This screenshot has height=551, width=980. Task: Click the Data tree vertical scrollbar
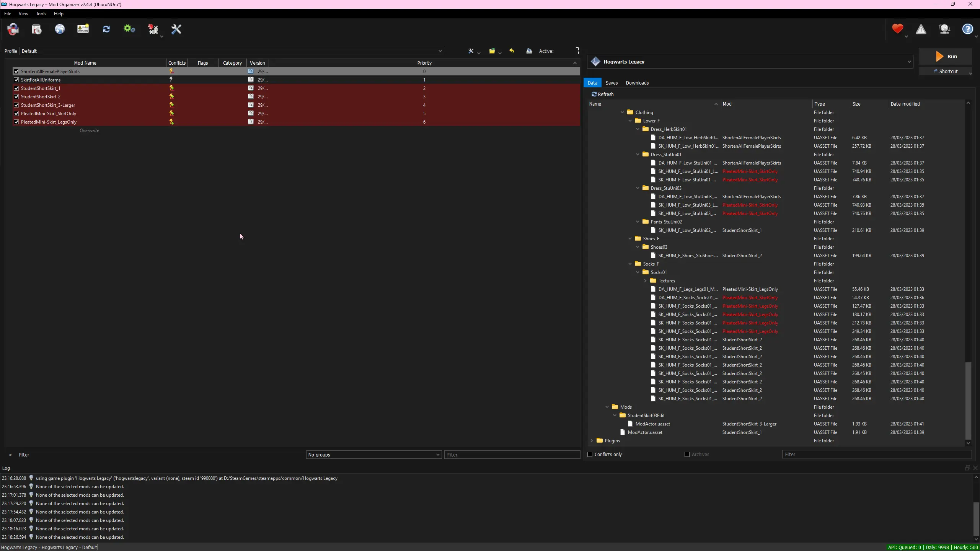pyautogui.click(x=968, y=401)
